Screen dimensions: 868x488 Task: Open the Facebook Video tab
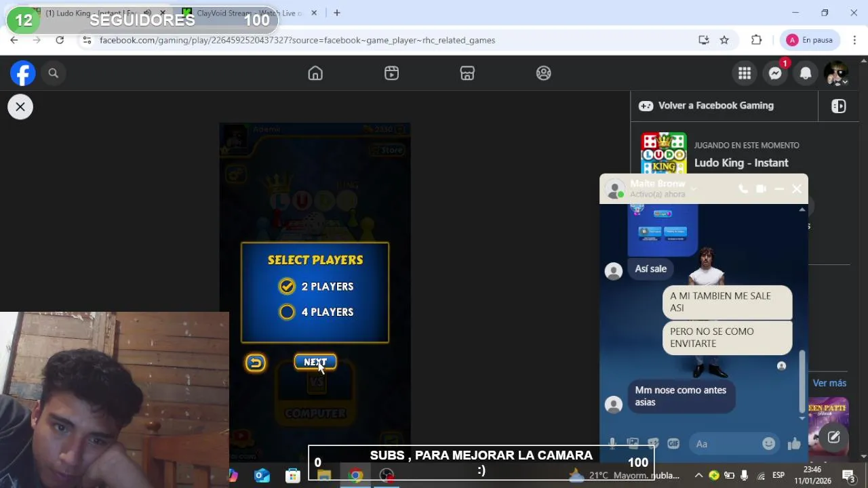391,73
